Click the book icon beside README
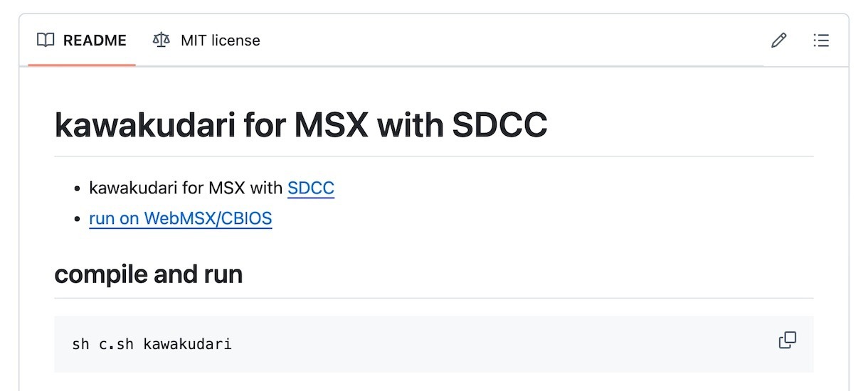The height and width of the screenshot is (391, 868). [46, 41]
